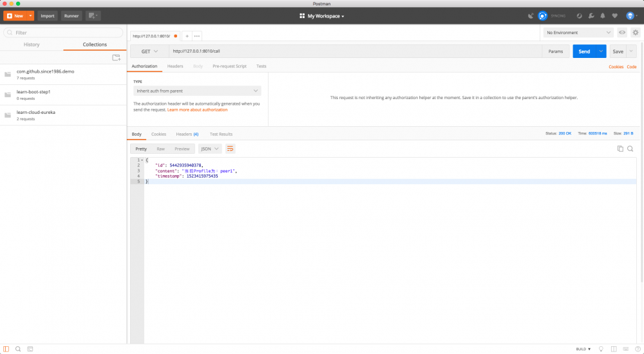
Task: Create a new collection via folder-plus icon
Action: coord(116,58)
